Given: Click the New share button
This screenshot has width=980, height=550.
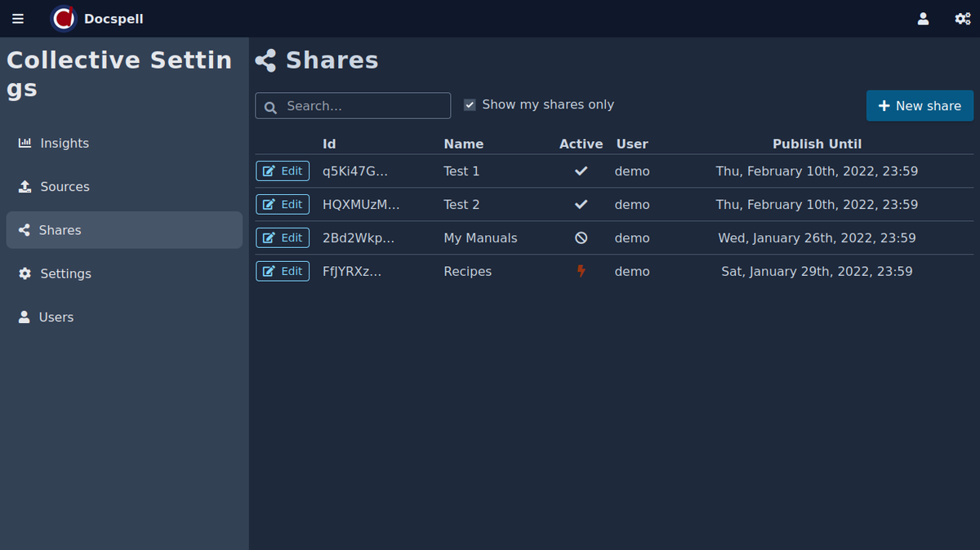Looking at the screenshot, I should tap(920, 106).
